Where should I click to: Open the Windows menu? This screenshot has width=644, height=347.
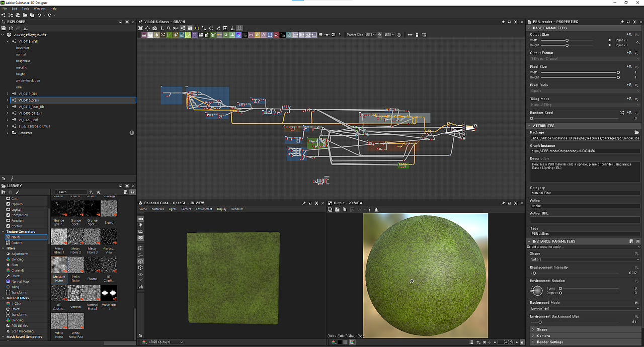tap(40, 9)
